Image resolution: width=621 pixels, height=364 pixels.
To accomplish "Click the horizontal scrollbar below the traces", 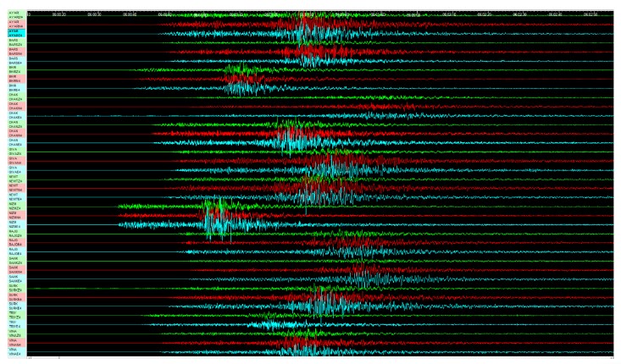I will point(322,359).
